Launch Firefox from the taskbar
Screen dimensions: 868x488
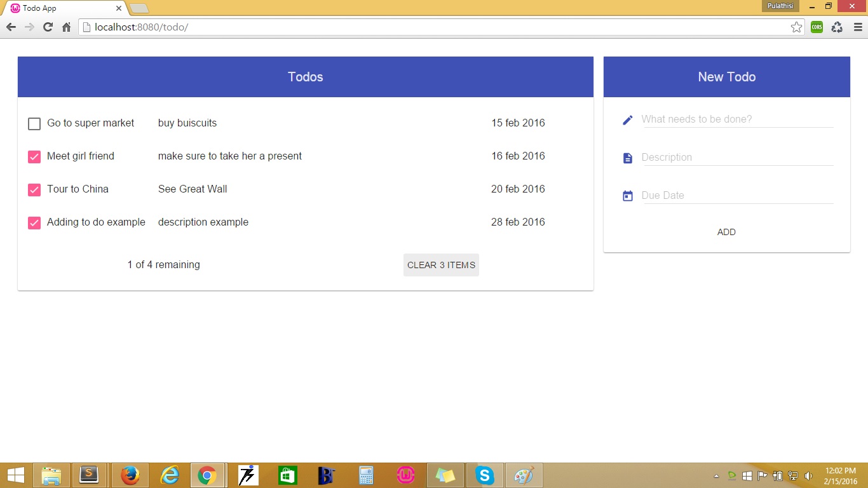click(130, 475)
